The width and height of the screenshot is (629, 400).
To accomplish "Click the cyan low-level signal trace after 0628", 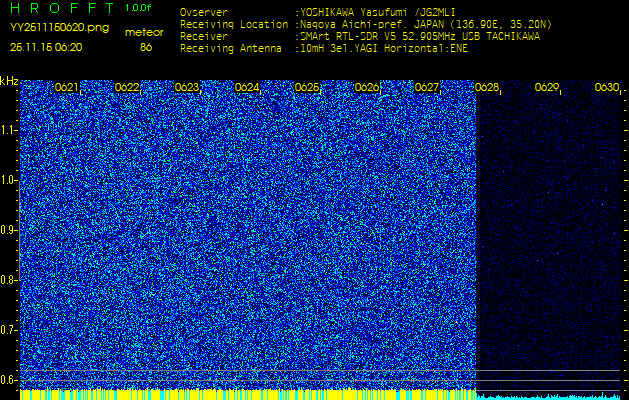I will tap(548, 397).
